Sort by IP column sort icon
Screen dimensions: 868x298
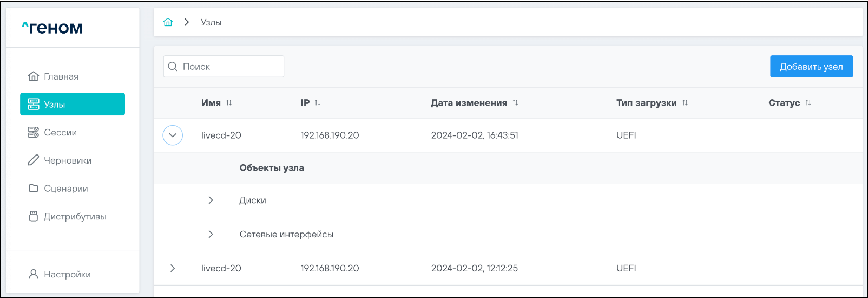(318, 103)
